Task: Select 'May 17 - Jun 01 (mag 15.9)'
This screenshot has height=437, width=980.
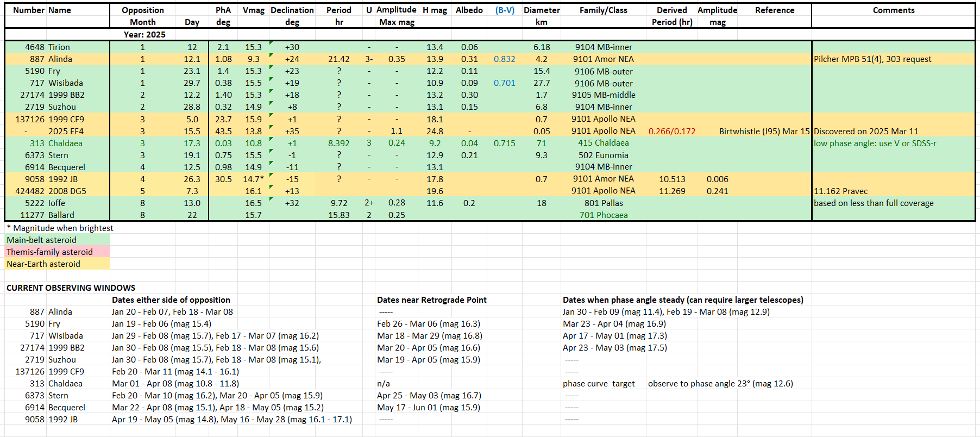Action: click(429, 407)
